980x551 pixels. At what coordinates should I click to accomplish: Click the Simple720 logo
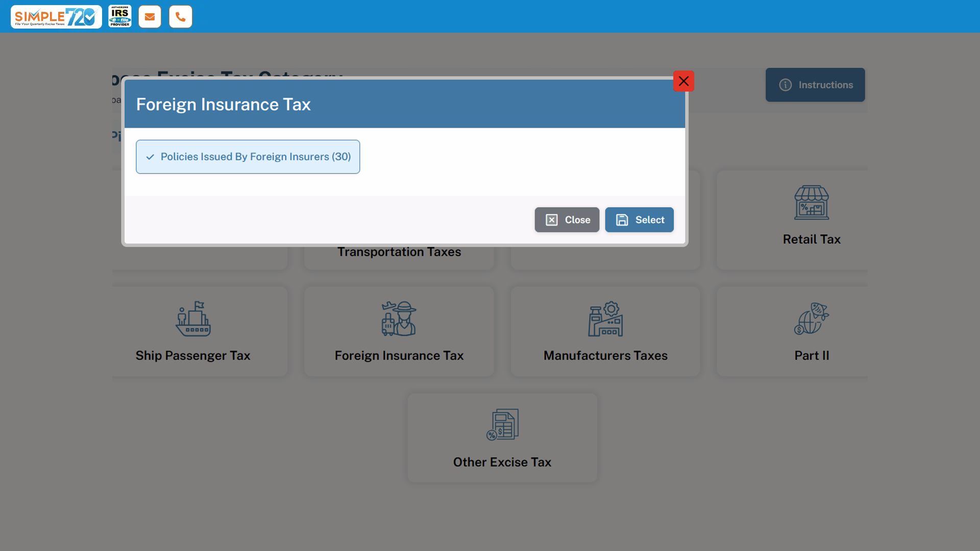click(x=56, y=17)
